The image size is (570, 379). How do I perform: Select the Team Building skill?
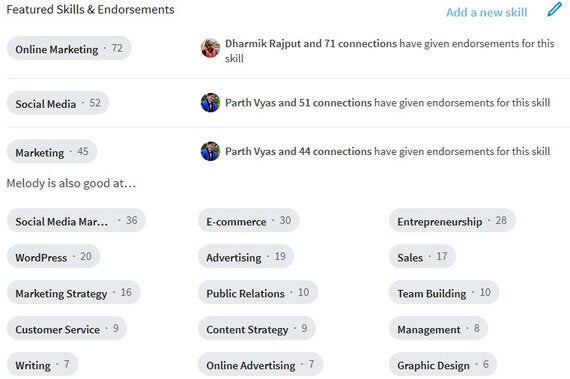444,293
